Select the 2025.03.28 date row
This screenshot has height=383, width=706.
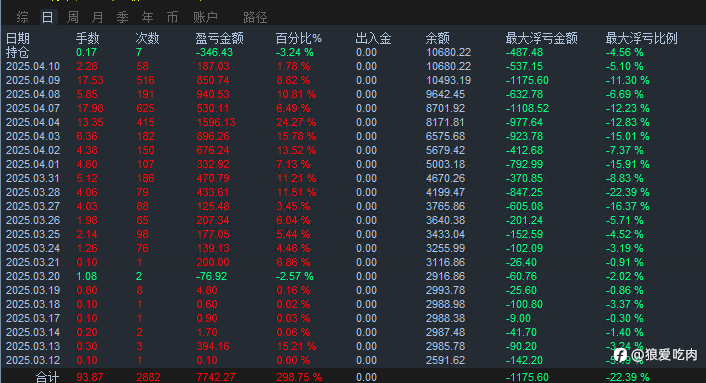click(x=33, y=192)
